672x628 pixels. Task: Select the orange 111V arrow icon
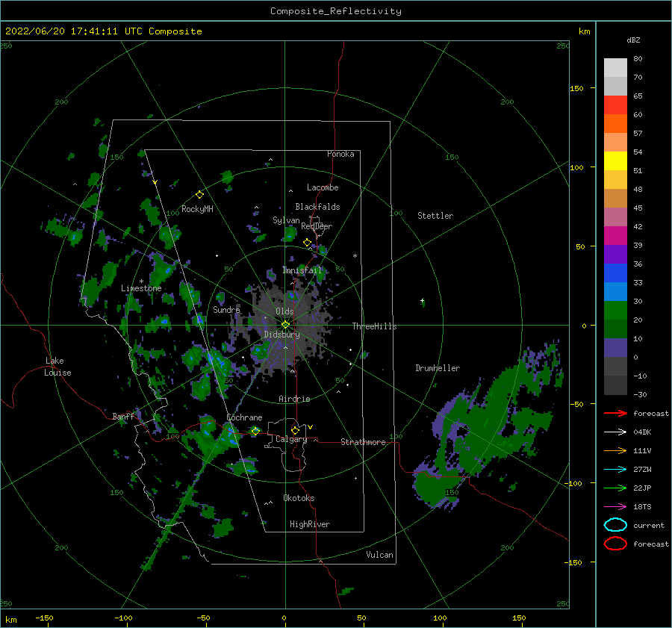coord(615,450)
